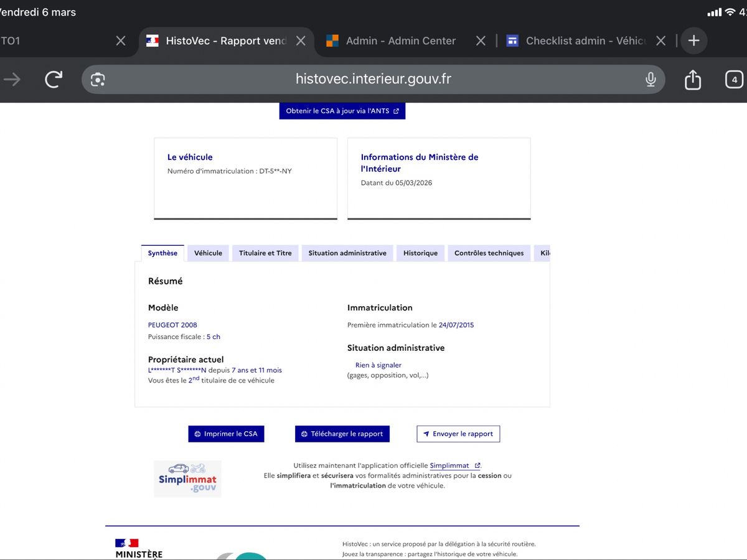Click the Propriétaire actuel heading
747x560 pixels.
click(186, 360)
